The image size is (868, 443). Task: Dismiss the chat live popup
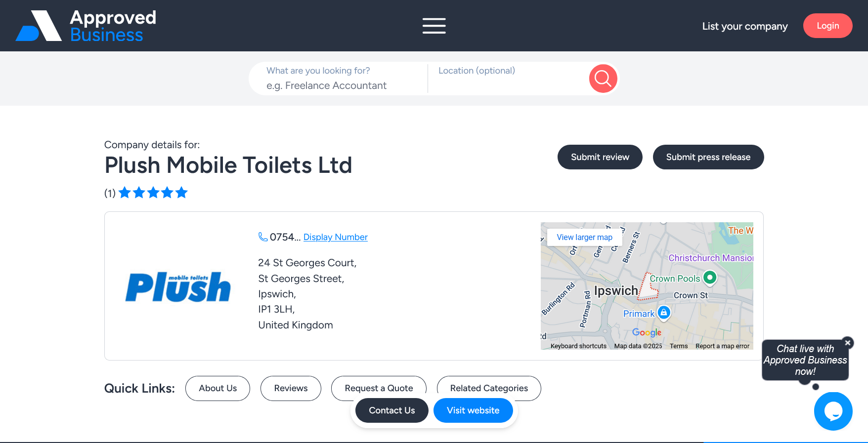[848, 343]
